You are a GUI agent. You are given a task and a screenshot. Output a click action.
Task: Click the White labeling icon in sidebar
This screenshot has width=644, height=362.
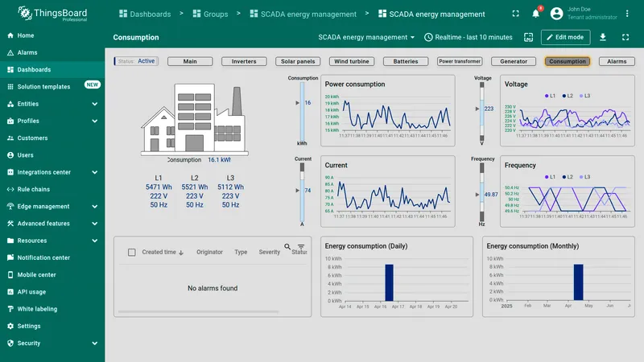[x=10, y=309]
